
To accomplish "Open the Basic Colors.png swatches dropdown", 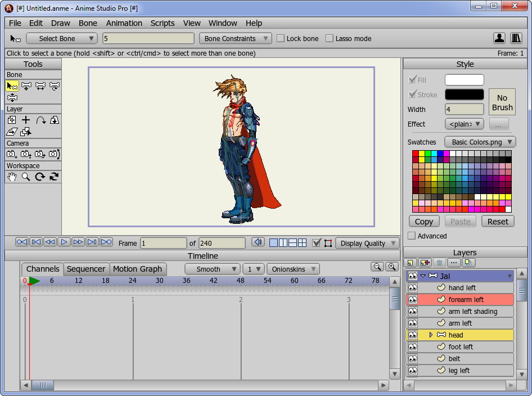I will pyautogui.click(x=480, y=142).
